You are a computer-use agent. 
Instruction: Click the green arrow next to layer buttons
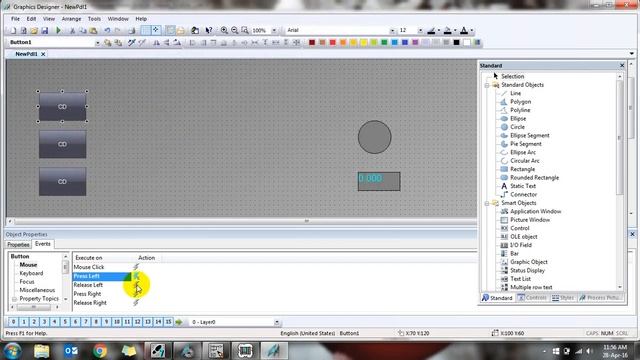179,322
